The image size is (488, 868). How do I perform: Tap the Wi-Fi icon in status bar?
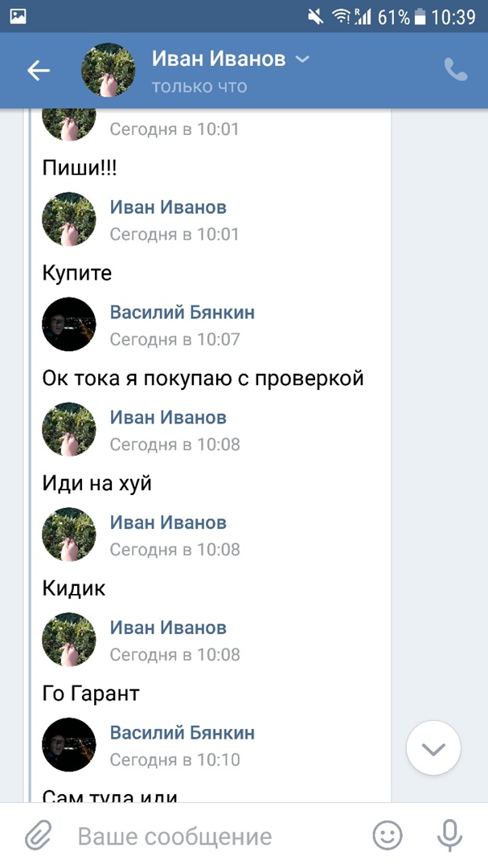pos(341,16)
